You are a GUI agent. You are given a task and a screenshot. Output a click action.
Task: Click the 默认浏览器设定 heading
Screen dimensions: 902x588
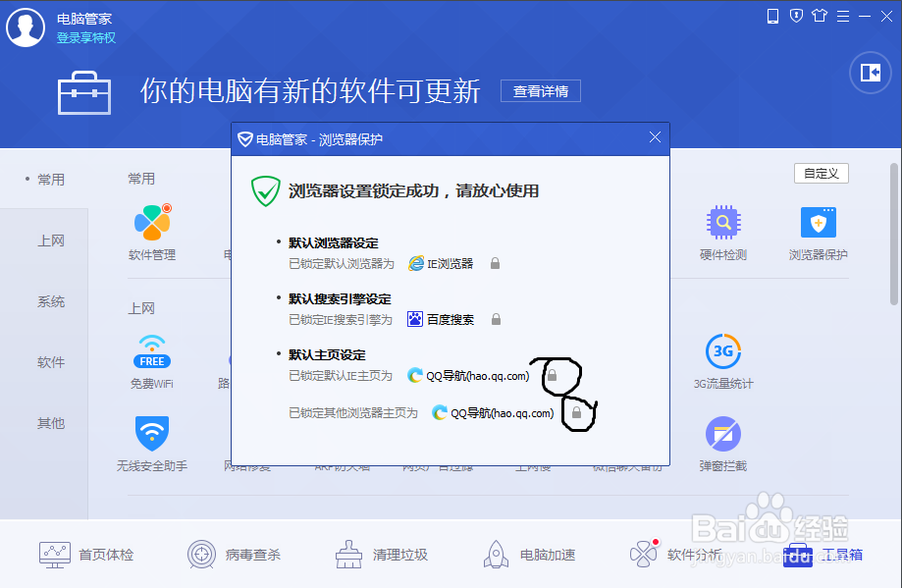[333, 242]
